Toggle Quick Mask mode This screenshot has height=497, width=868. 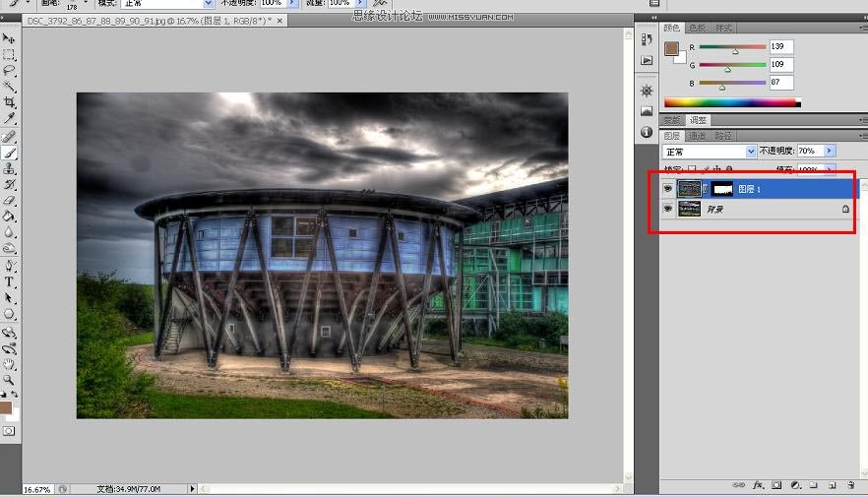pos(9,431)
